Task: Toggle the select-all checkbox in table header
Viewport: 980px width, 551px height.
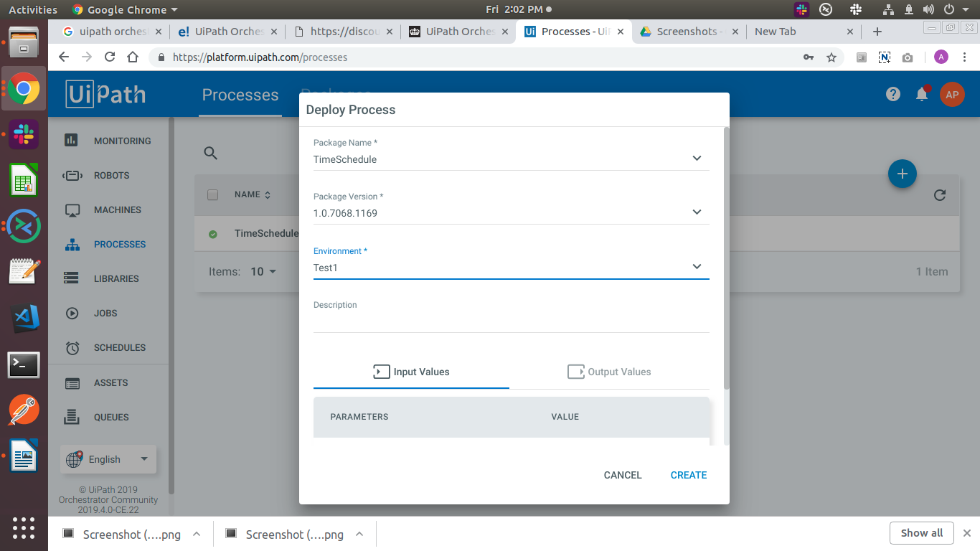Action: pos(212,195)
